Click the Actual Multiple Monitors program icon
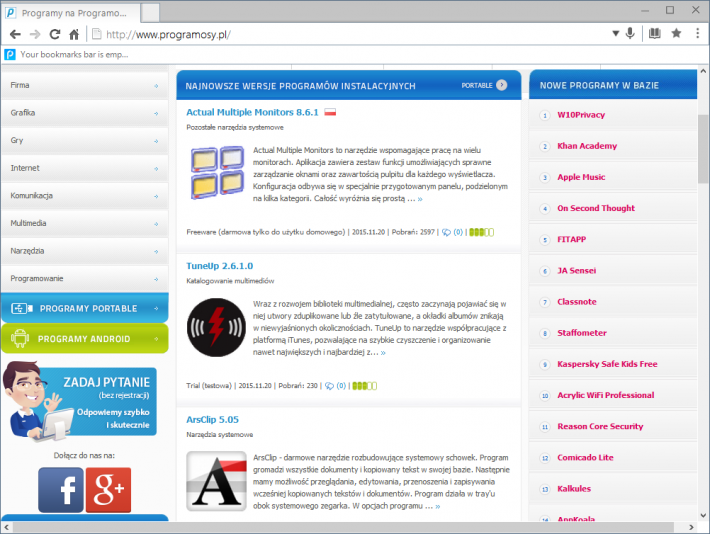Screen dimensions: 710x534 pyautogui.click(x=217, y=173)
